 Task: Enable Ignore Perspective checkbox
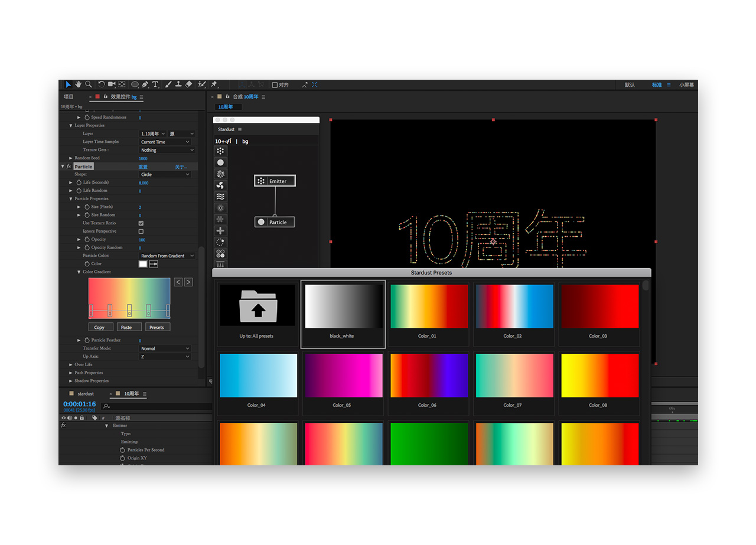point(141,231)
